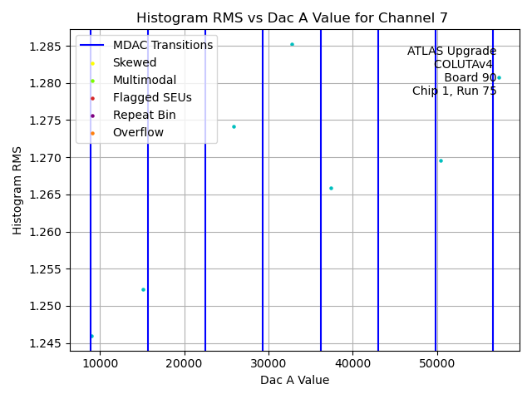Click the Histogram RMS y-axis label

point(17,190)
